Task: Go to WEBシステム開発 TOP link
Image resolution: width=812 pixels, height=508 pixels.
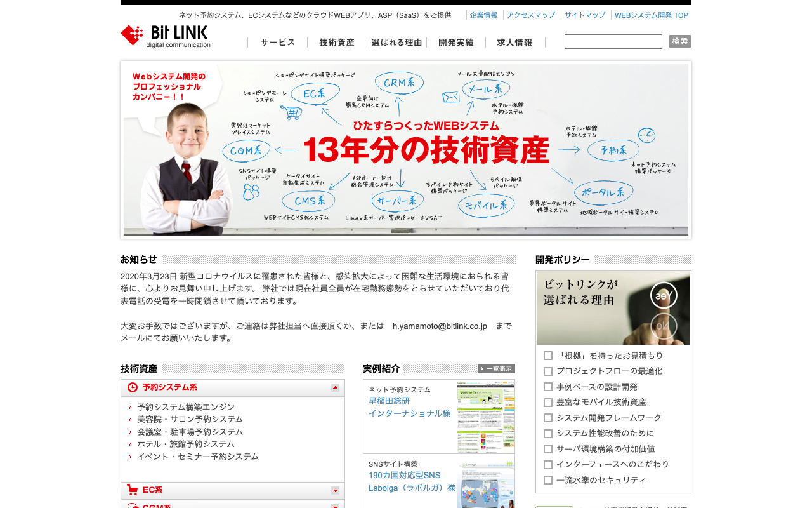Action: 652,15
